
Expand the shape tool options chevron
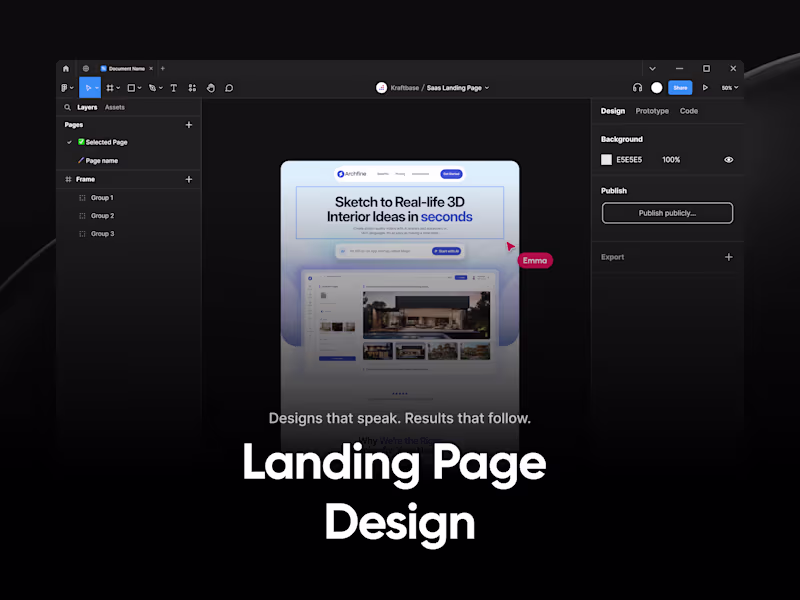pyautogui.click(x=139, y=88)
